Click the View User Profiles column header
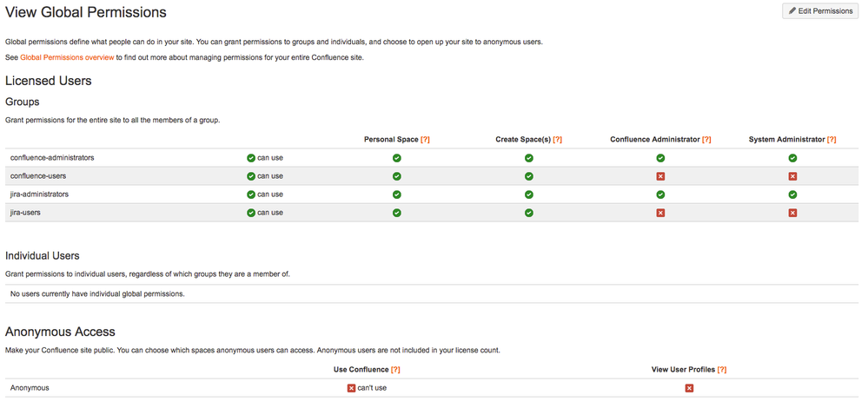 click(683, 370)
